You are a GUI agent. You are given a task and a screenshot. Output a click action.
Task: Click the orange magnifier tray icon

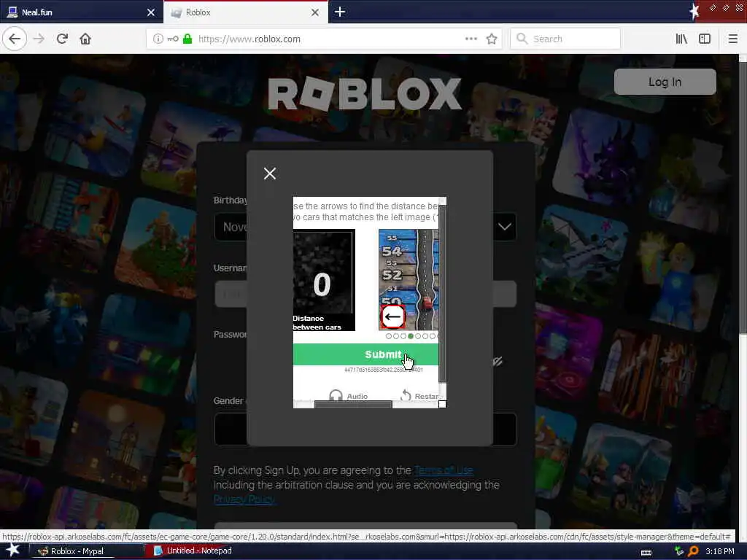coord(693,551)
